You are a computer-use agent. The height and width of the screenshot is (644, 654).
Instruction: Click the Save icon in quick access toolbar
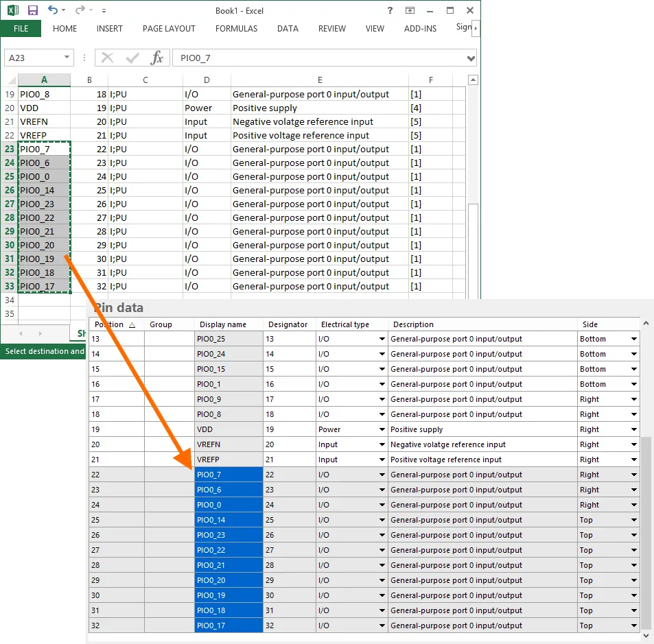(32, 10)
